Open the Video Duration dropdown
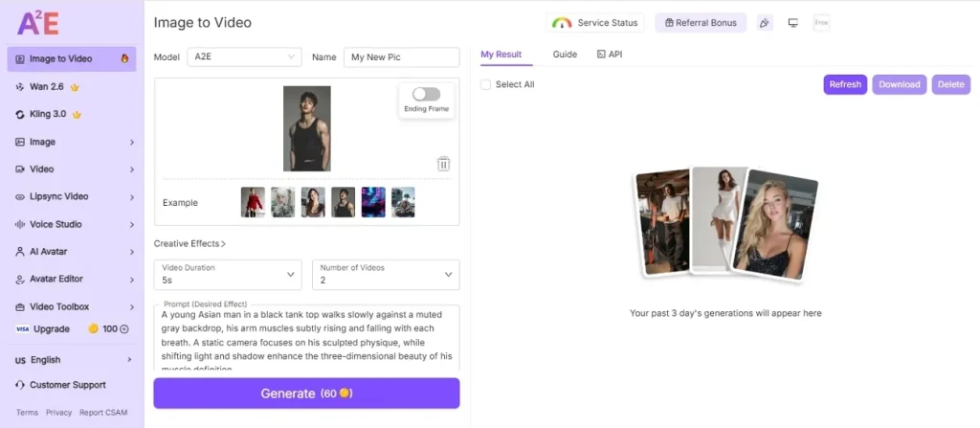The width and height of the screenshot is (980, 428). [x=228, y=275]
